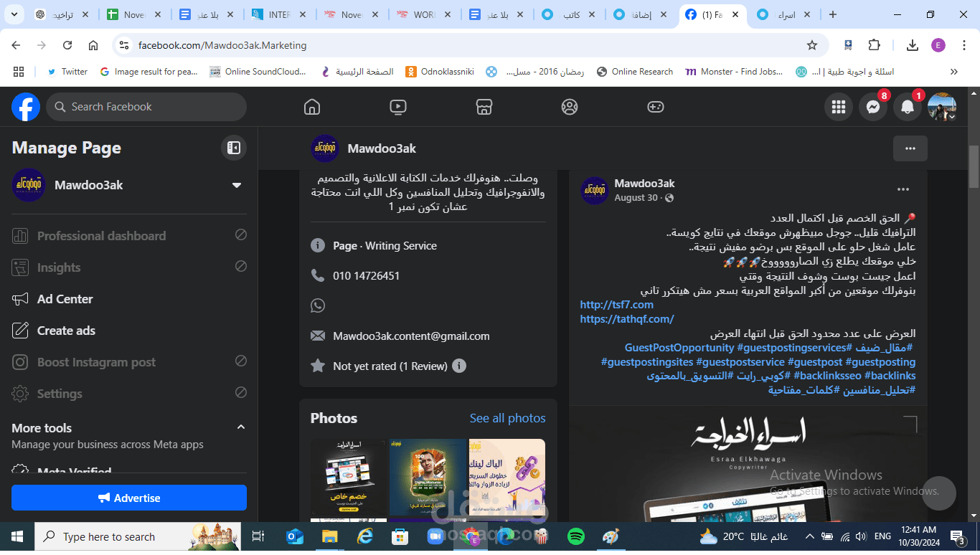Open Messenger with 8 unread

(x=873, y=107)
